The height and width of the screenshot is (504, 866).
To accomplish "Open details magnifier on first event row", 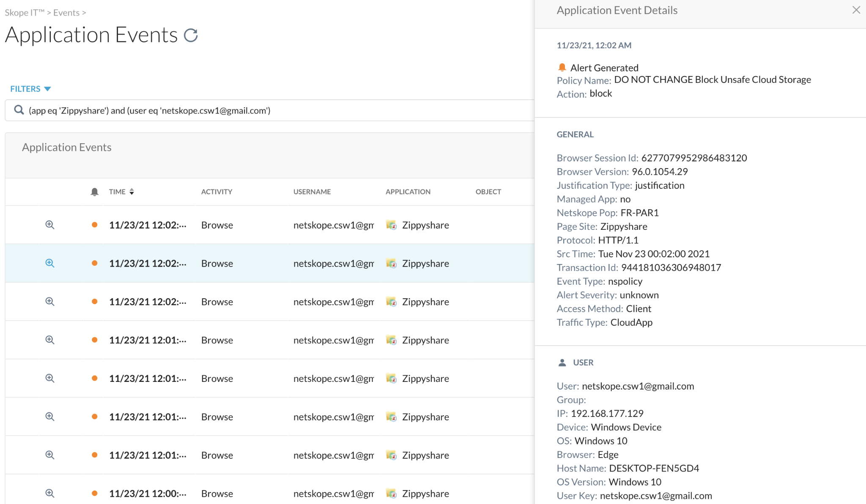I will tap(50, 225).
